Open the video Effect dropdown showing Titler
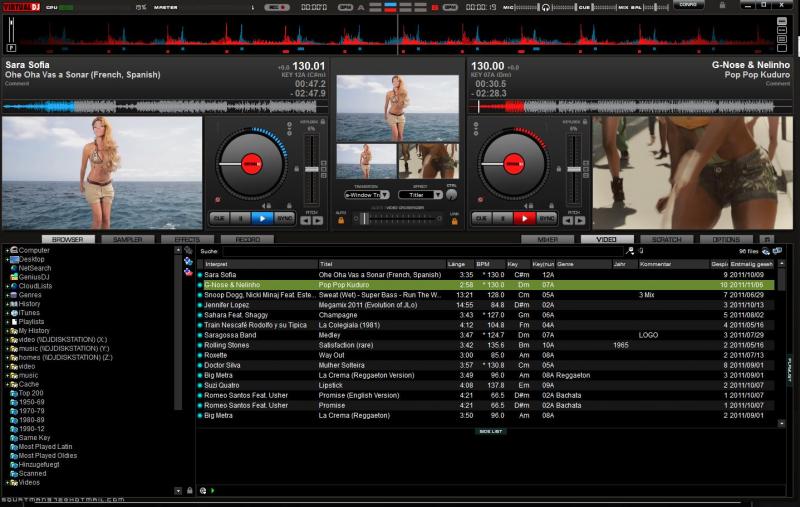The height and width of the screenshot is (507, 800). pyautogui.click(x=420, y=195)
